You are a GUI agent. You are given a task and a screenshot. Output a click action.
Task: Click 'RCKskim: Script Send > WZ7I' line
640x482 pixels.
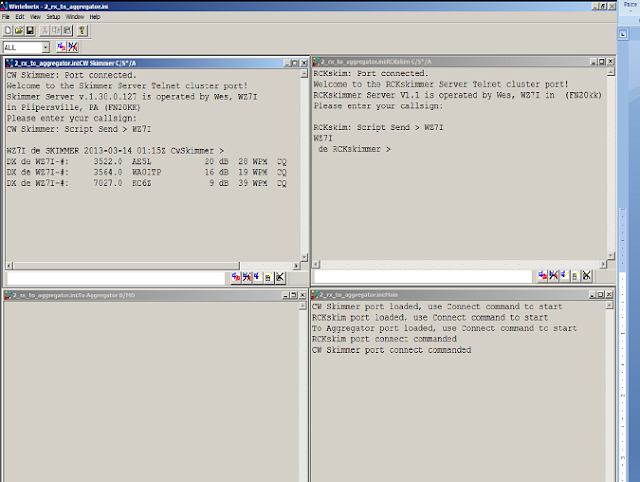(x=378, y=127)
